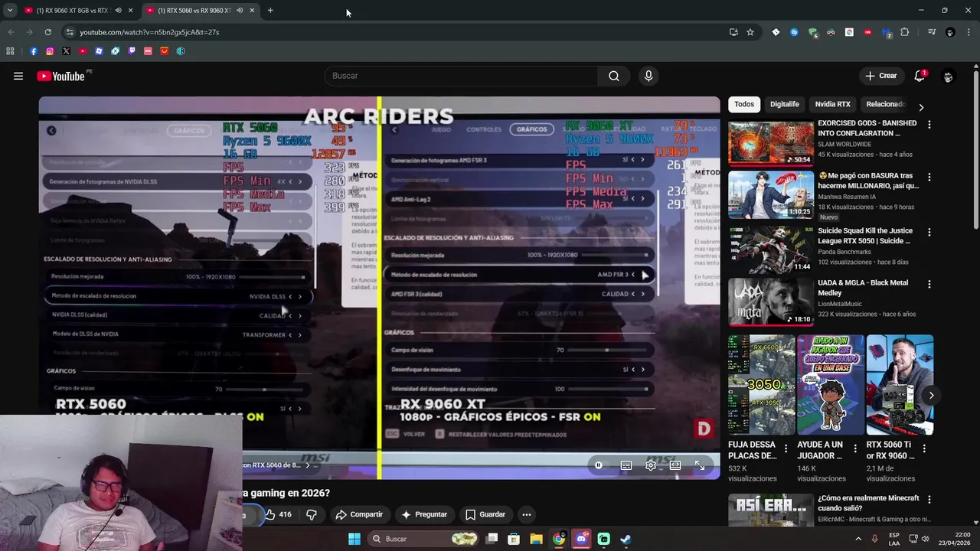Open the YouTube hamburger guide menu
The height and width of the screenshot is (551, 980).
18,76
